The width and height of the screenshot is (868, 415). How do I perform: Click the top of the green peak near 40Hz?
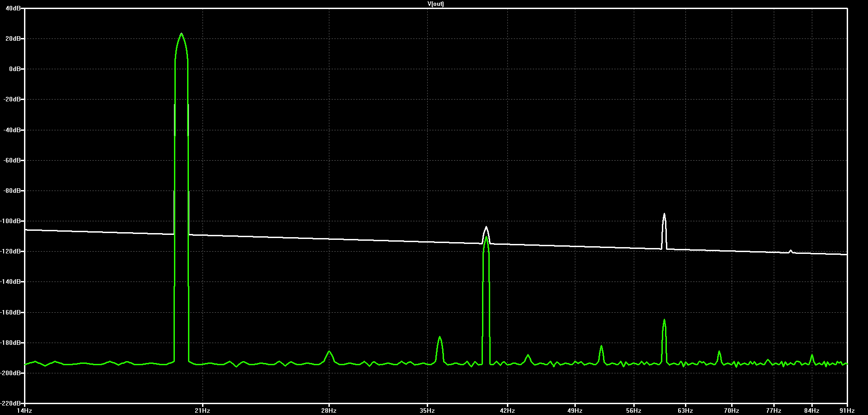coord(486,237)
